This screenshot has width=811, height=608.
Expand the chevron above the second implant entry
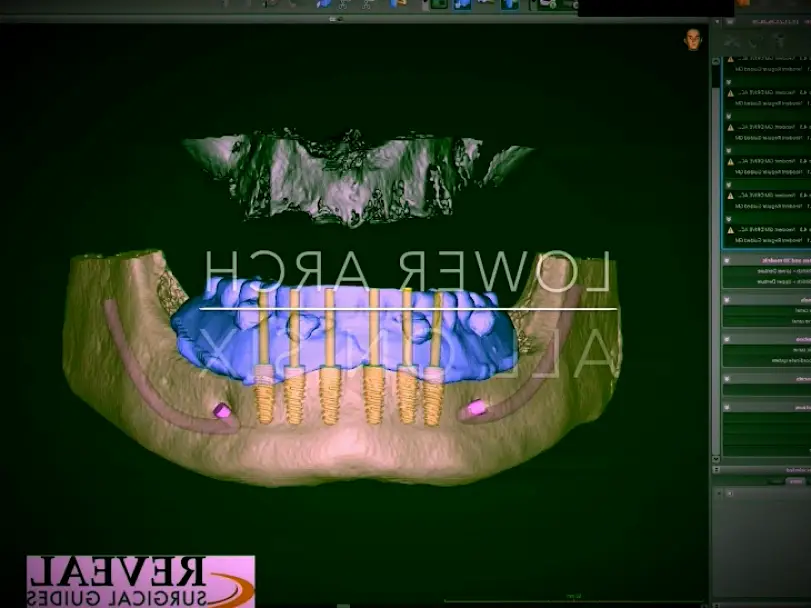tap(729, 82)
